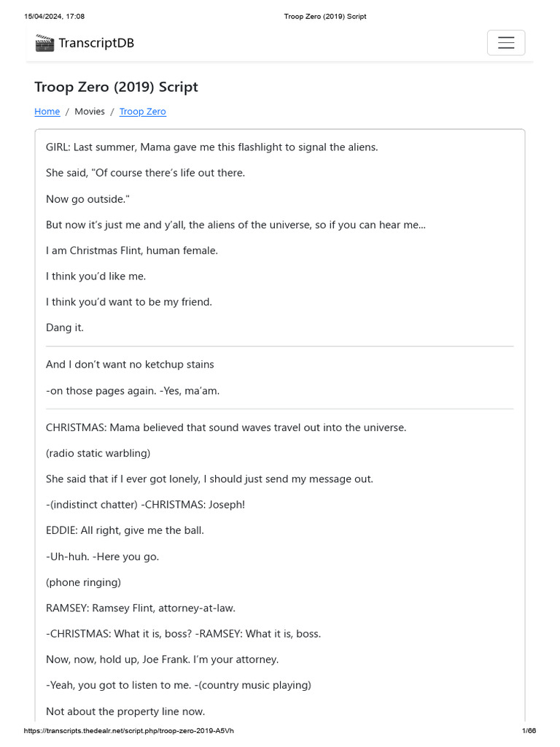The width and height of the screenshot is (560, 747).
Task: Click the bold Troop Zero (2019) Script heading
Action: tap(116, 87)
